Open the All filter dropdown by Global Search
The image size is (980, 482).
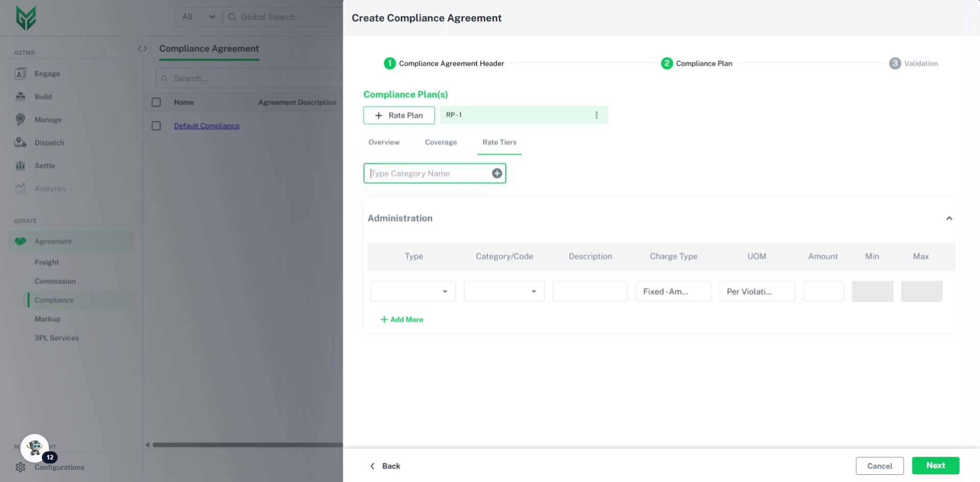point(199,17)
